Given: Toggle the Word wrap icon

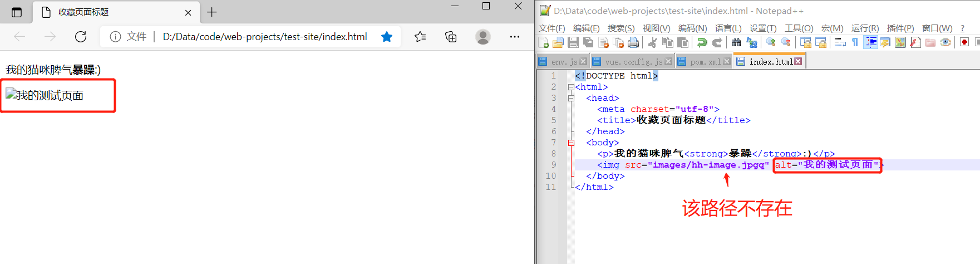Looking at the screenshot, I should [x=840, y=42].
